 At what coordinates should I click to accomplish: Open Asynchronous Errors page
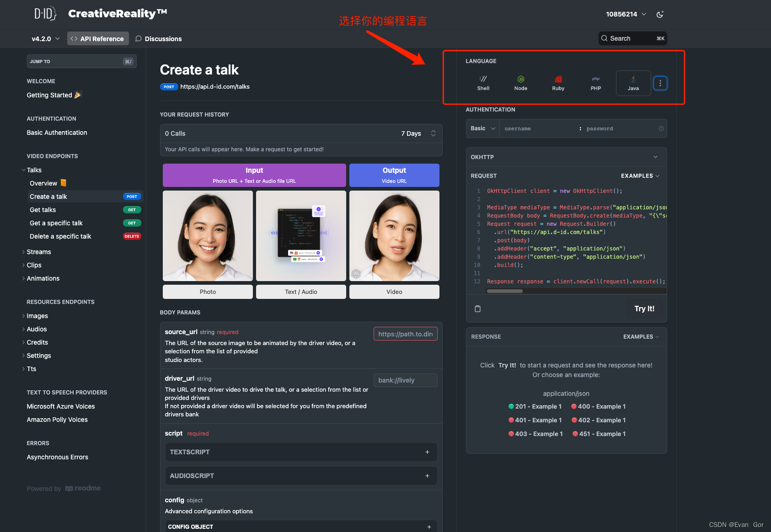coord(58,457)
